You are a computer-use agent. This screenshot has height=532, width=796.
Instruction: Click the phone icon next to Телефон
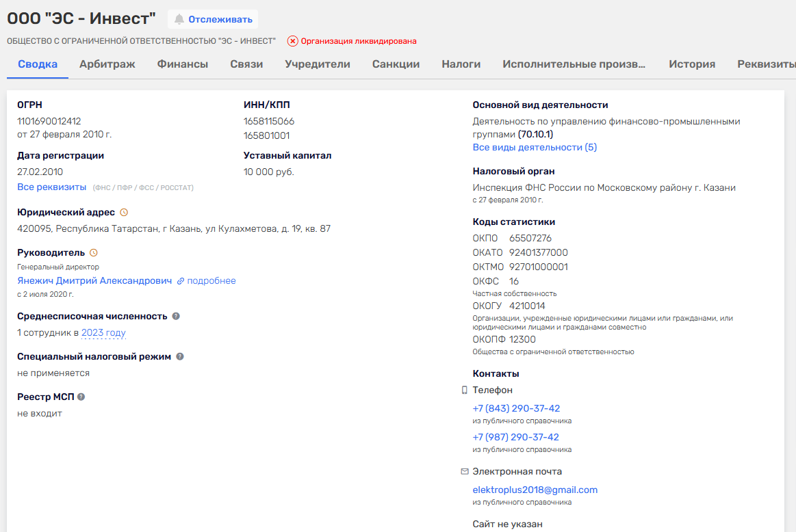click(464, 390)
